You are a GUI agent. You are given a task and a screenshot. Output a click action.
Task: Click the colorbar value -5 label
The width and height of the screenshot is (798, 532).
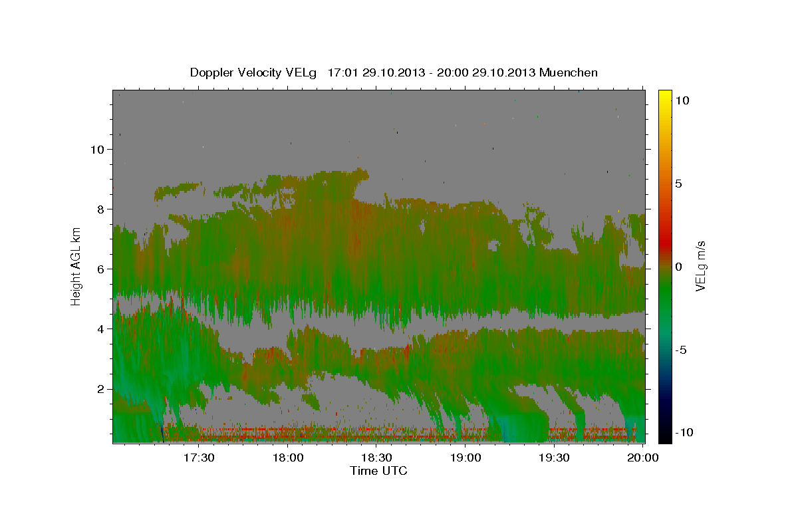[x=680, y=350]
